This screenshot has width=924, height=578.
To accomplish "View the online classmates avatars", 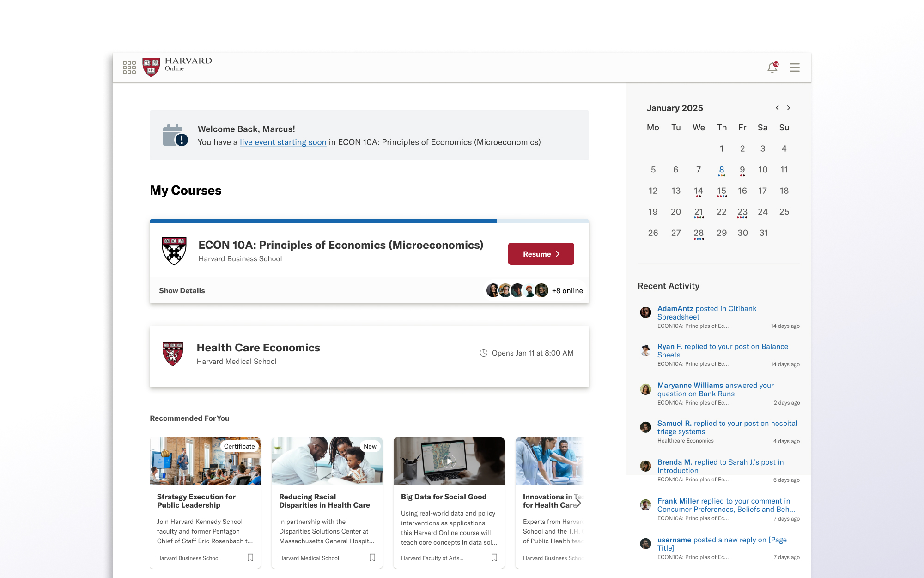I will pyautogui.click(x=517, y=290).
